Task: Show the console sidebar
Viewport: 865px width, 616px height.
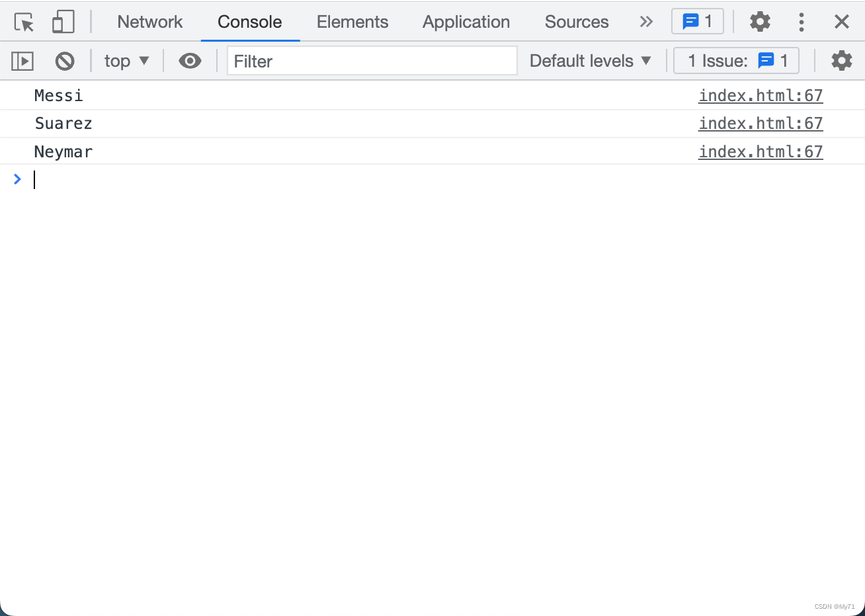Action: [x=22, y=61]
